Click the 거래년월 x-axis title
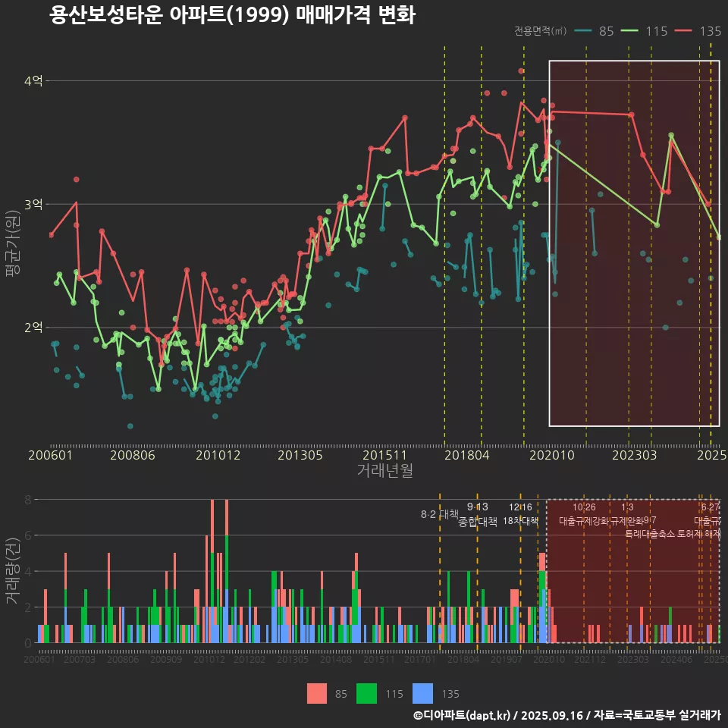This screenshot has width=728, height=728. [384, 471]
